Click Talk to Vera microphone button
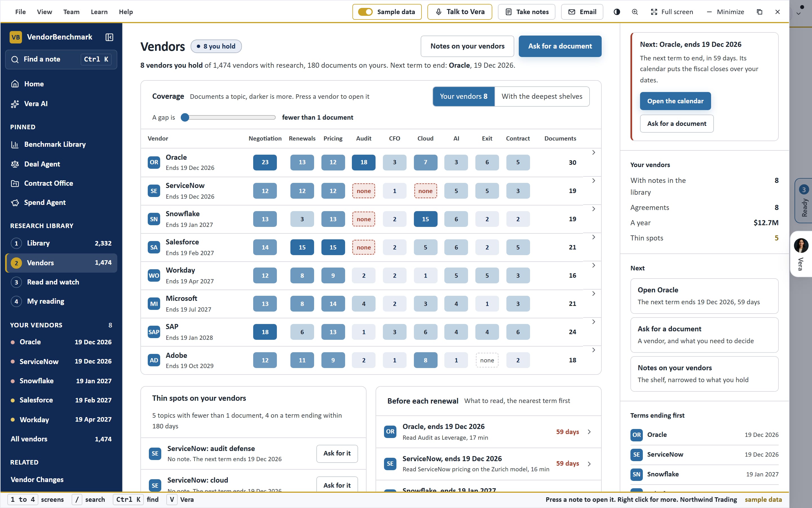This screenshot has width=812, height=508. pyautogui.click(x=460, y=12)
